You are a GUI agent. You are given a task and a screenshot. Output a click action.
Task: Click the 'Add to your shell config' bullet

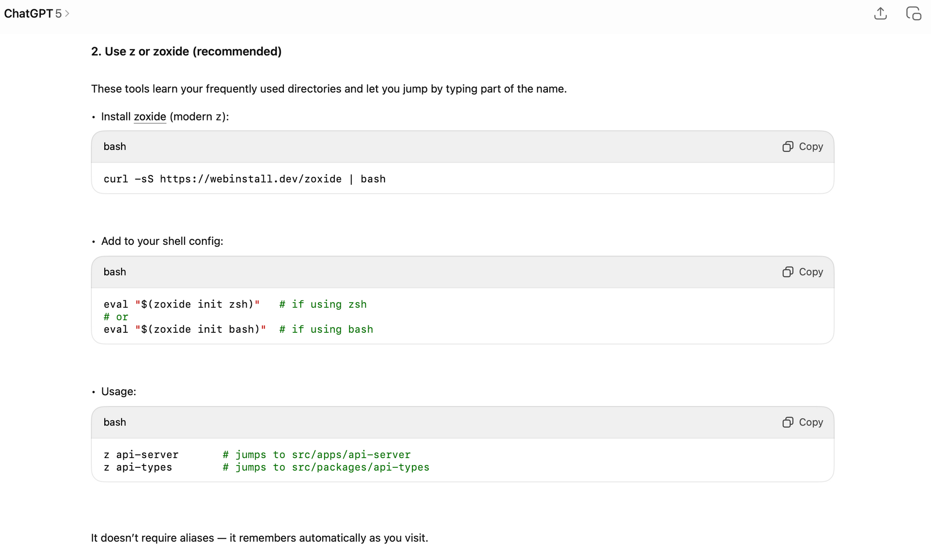click(x=162, y=241)
